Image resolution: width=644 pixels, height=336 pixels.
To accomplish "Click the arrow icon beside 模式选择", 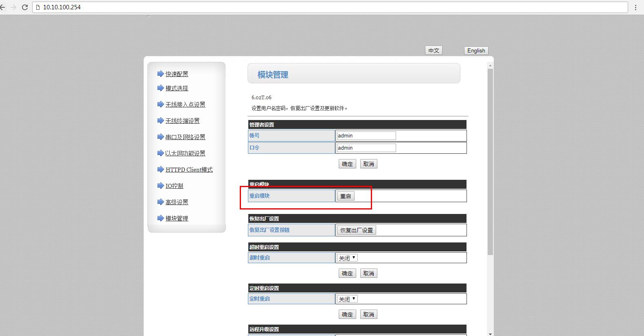I will point(160,88).
